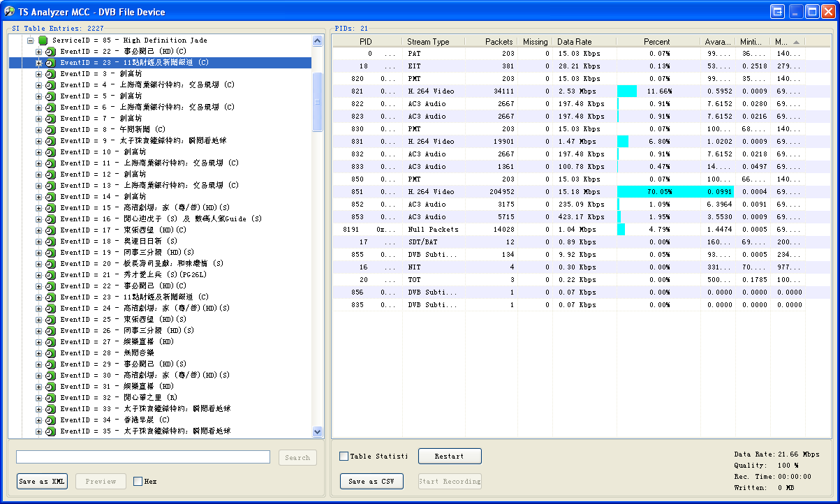Click the sort arrow icon in last column header
The height and width of the screenshot is (504, 840).
pos(796,42)
